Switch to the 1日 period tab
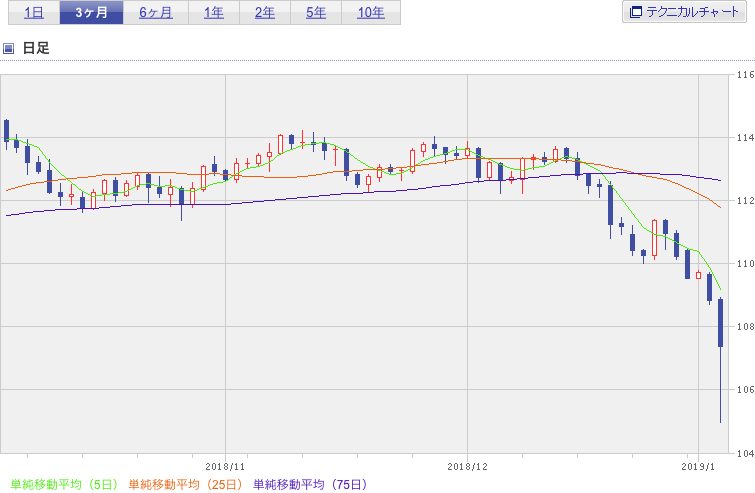 (34, 13)
